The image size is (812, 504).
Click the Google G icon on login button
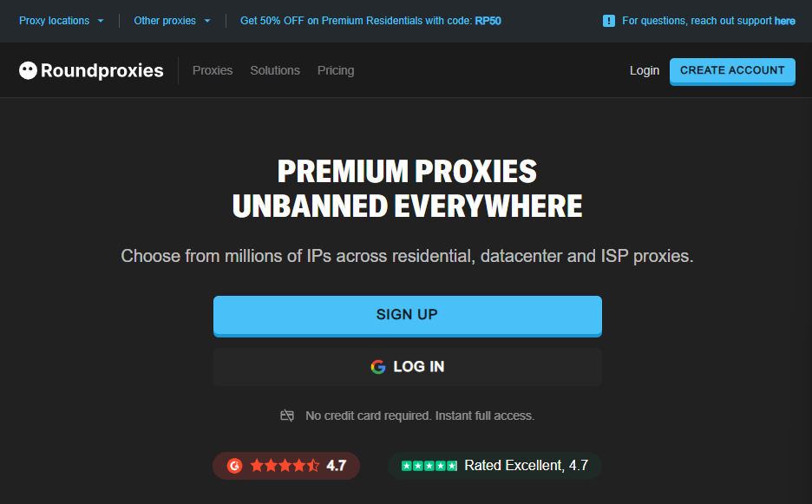point(377,367)
